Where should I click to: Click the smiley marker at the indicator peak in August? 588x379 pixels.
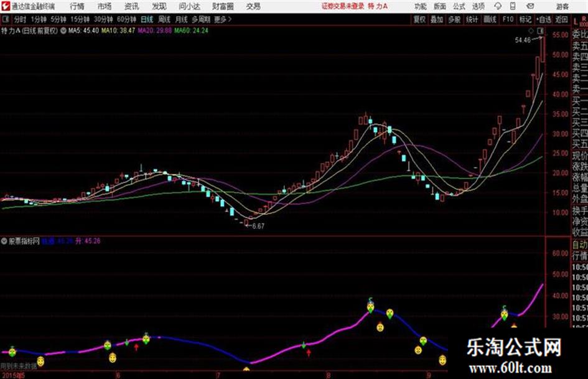click(370, 307)
